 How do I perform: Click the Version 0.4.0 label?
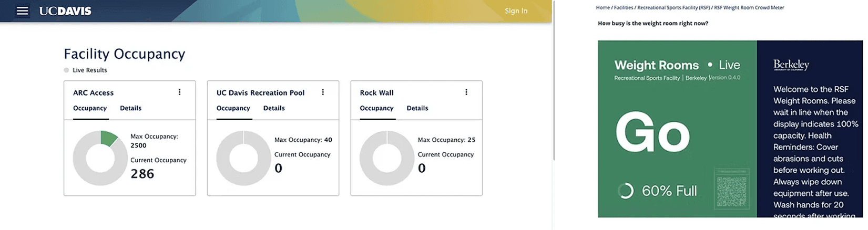(x=725, y=78)
